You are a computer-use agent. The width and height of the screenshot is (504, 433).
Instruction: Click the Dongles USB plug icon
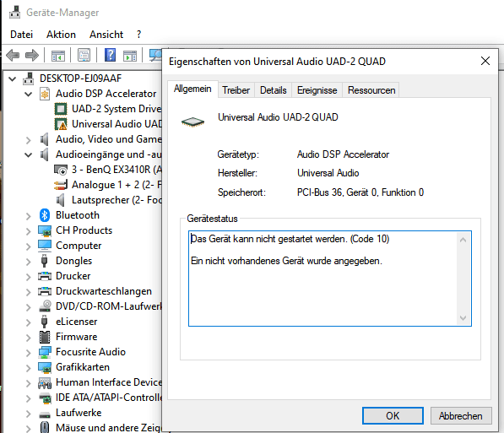[45, 261]
